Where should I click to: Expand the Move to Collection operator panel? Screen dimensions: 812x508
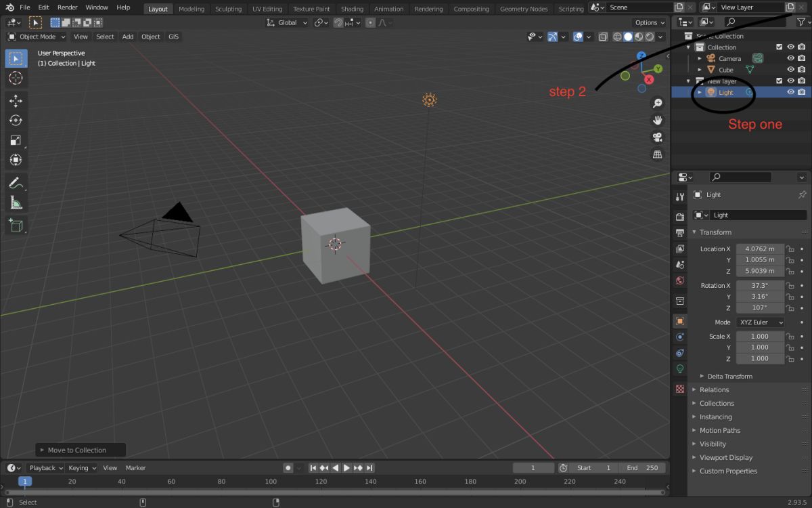pyautogui.click(x=81, y=450)
